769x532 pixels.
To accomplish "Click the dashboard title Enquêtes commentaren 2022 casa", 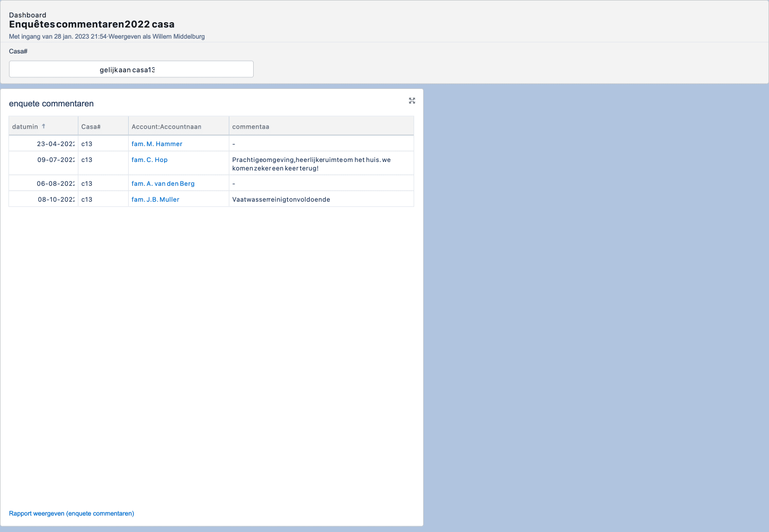I will (92, 24).
